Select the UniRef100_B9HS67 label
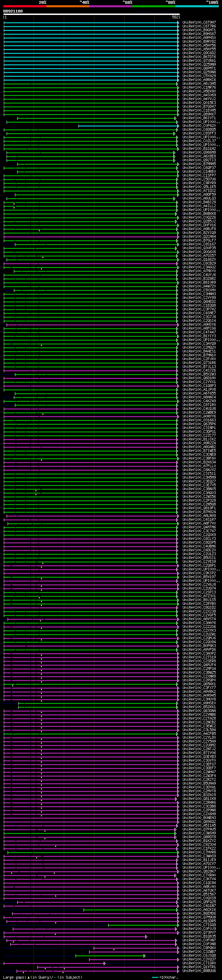This screenshot has height=980, width=222. point(199,34)
